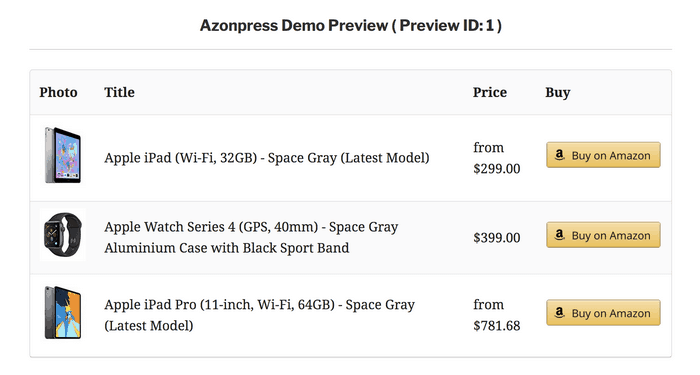Select the Price column header
The image size is (700, 375).
click(490, 92)
